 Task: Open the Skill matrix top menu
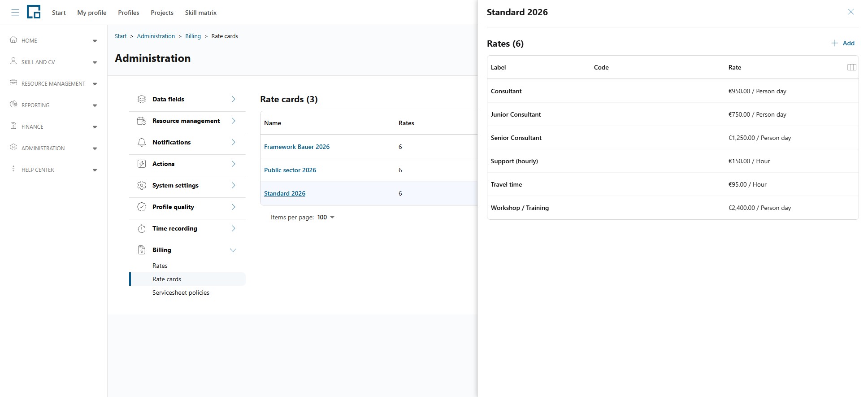point(201,13)
